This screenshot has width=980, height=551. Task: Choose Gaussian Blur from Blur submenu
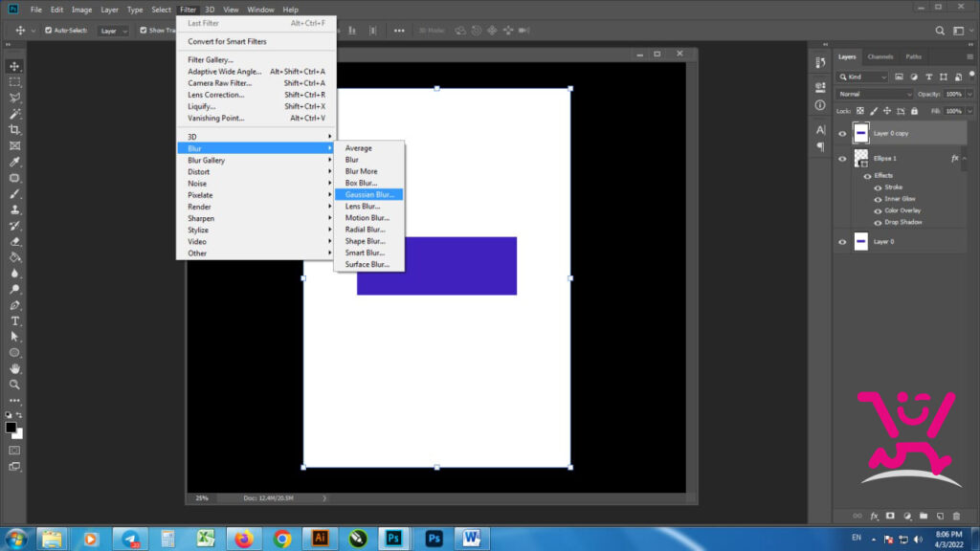pos(368,195)
